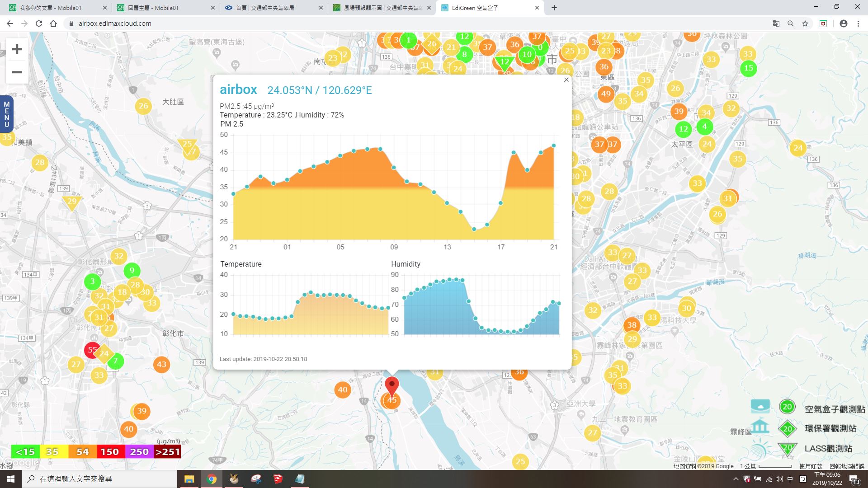
Task: Select the red 55 sensor marker
Action: click(x=92, y=350)
